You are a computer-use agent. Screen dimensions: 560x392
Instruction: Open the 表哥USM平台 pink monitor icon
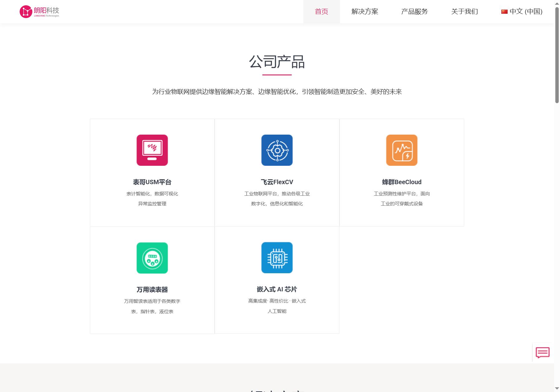pos(152,150)
